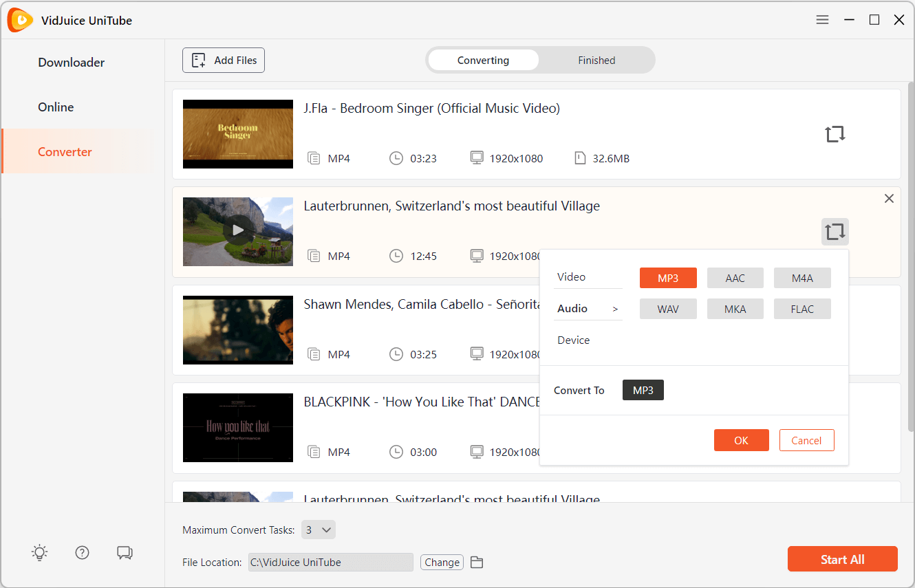Click the Start All button

click(x=842, y=559)
